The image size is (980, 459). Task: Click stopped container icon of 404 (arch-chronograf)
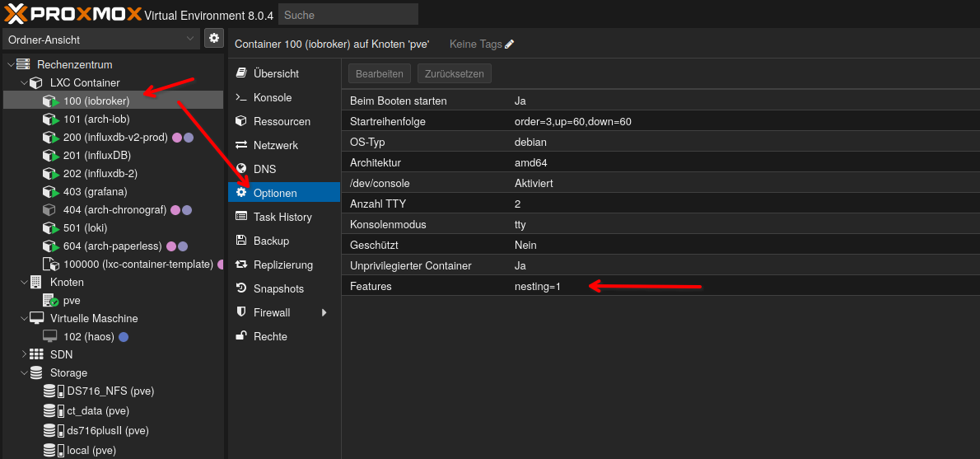(49, 209)
